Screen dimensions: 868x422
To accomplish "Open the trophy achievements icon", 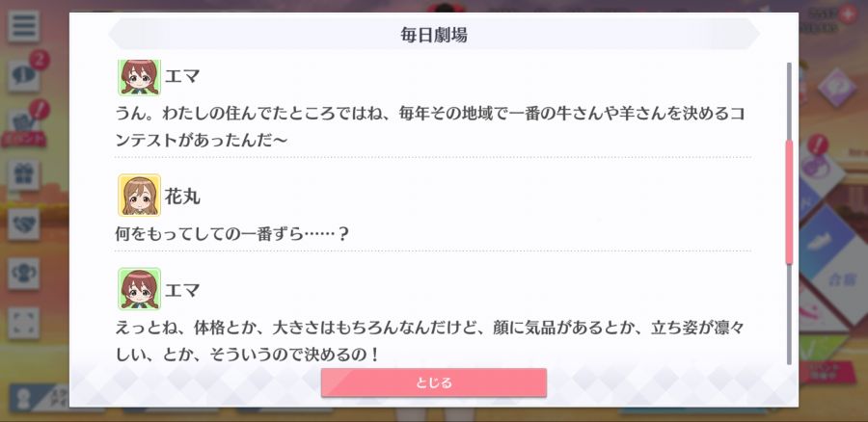I will pos(24,274).
